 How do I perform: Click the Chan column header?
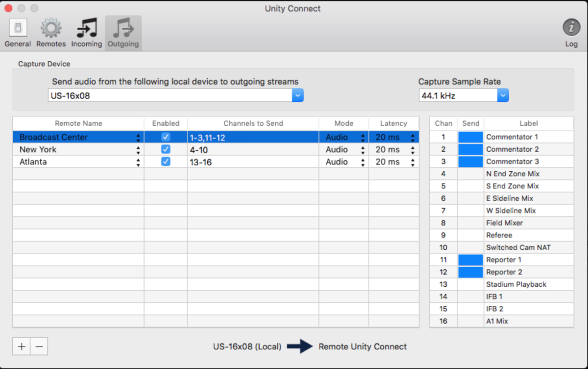click(443, 123)
